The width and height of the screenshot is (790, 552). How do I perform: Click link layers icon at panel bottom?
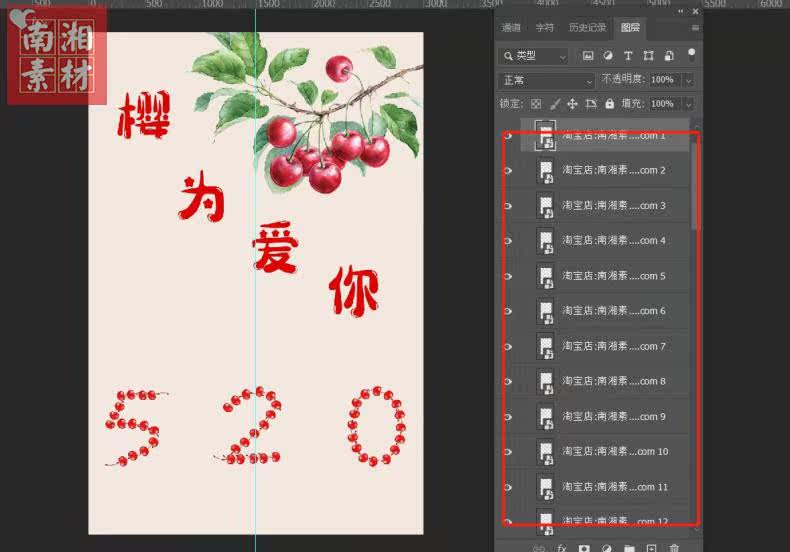click(539, 548)
